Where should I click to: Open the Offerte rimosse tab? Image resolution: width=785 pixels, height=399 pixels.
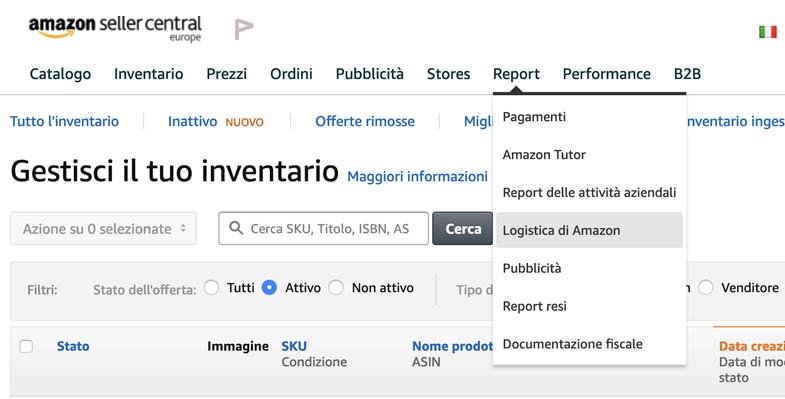click(x=365, y=121)
